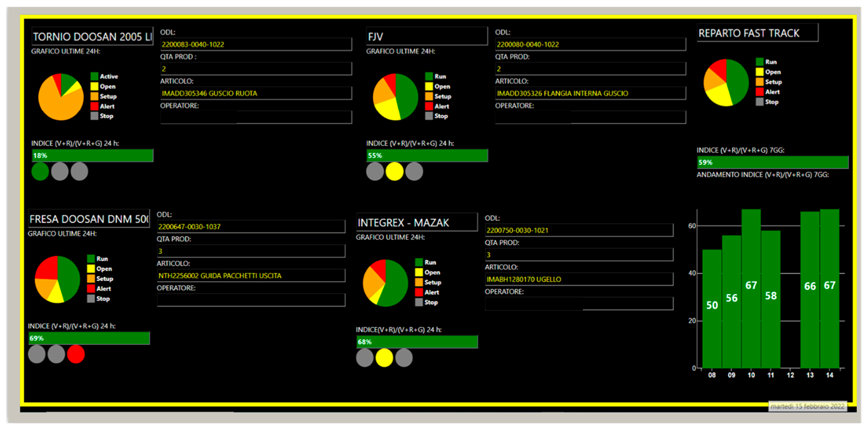Click yellow status light under INTEGREX - MAZAK

click(384, 358)
